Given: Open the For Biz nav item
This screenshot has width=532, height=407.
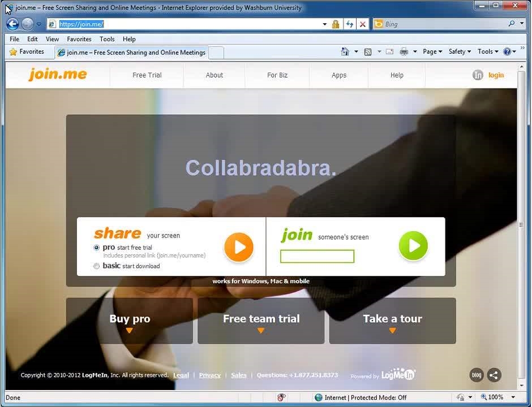Looking at the screenshot, I should (277, 75).
